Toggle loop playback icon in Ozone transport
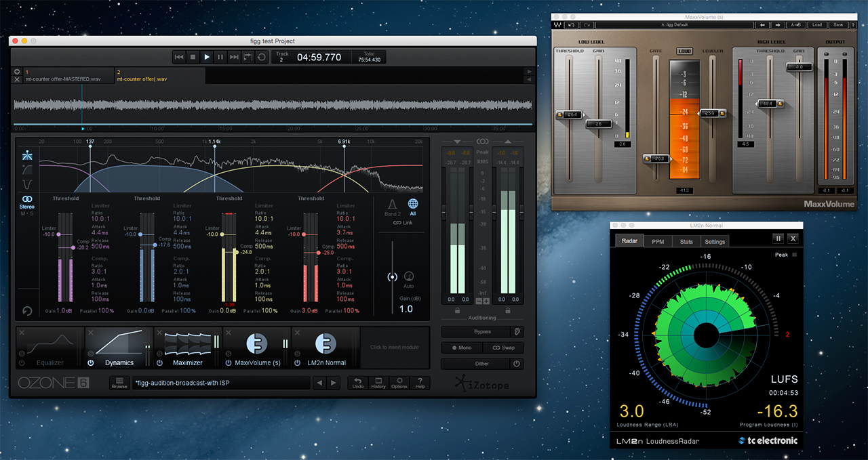Screen dimensions: 868x460 (x=262, y=58)
